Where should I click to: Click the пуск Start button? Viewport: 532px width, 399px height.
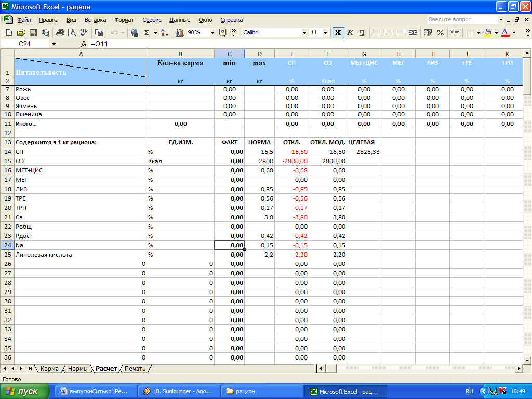click(25, 391)
